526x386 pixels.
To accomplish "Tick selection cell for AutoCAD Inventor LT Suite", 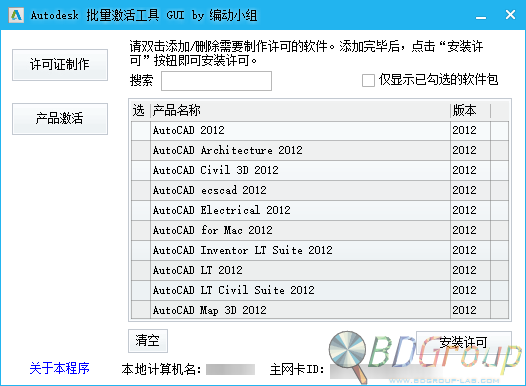I will click(x=141, y=250).
